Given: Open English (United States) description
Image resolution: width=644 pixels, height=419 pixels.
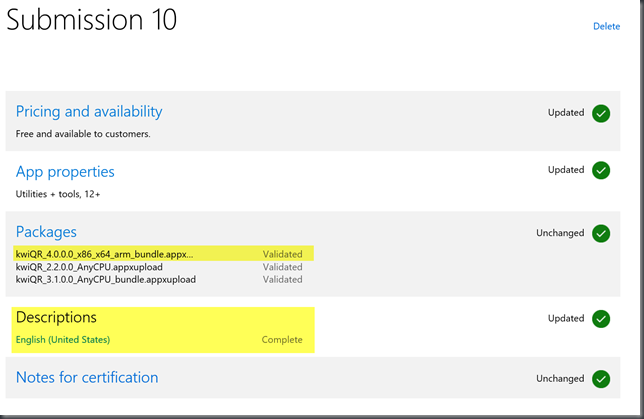Looking at the screenshot, I should (63, 340).
